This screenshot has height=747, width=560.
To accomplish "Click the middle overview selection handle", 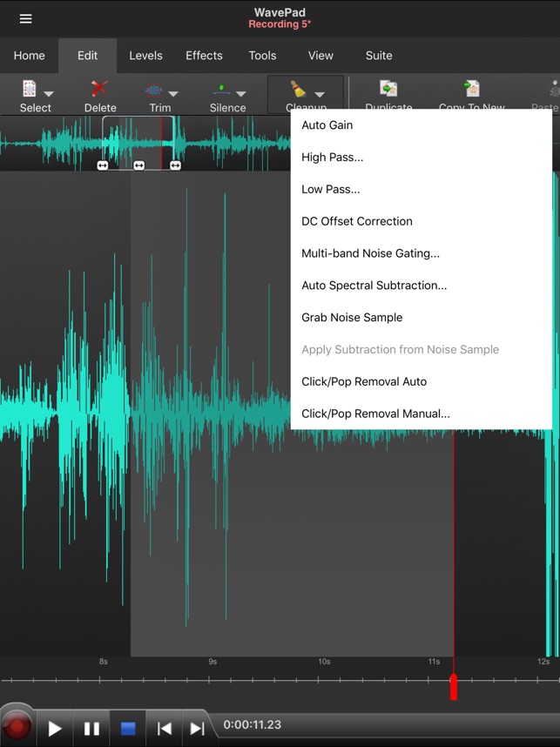I will click(x=138, y=165).
